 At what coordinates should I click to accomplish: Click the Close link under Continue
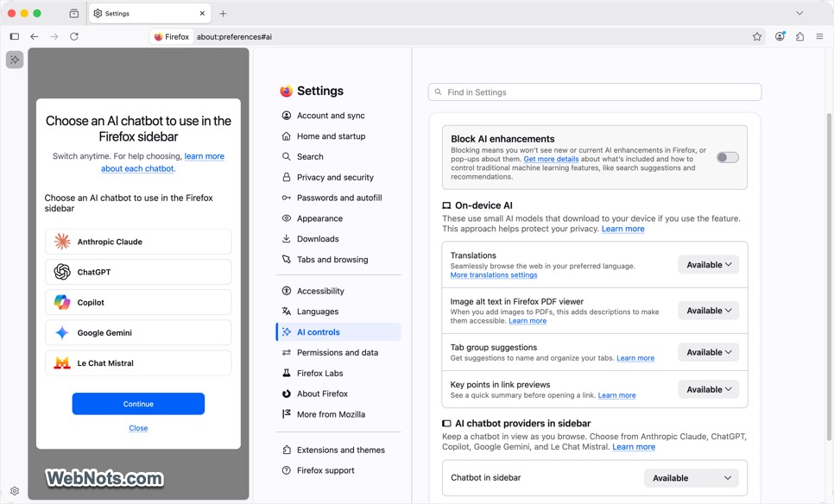coord(138,428)
